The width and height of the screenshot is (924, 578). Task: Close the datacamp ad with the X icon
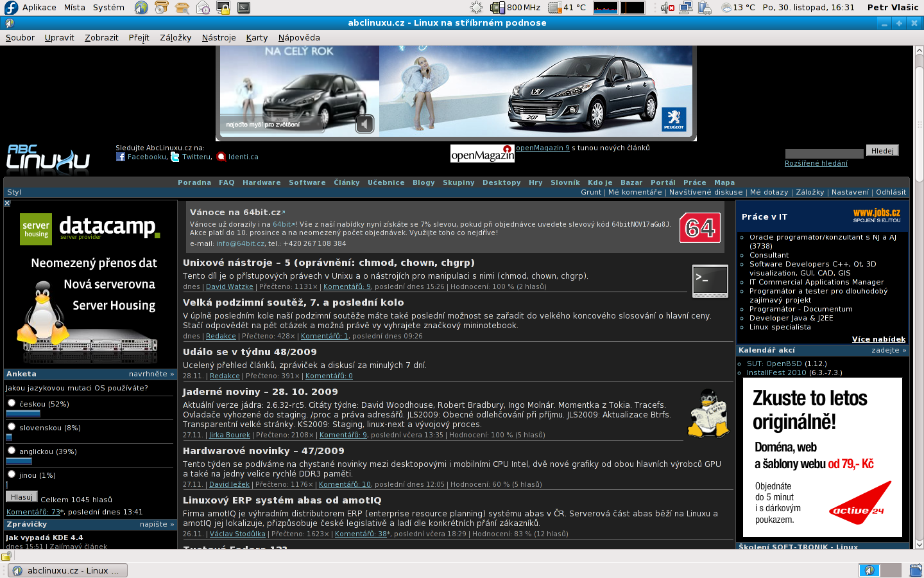(x=7, y=203)
